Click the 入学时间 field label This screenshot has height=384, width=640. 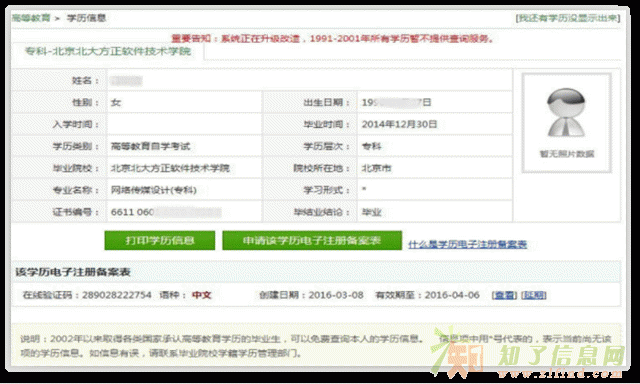(x=76, y=124)
